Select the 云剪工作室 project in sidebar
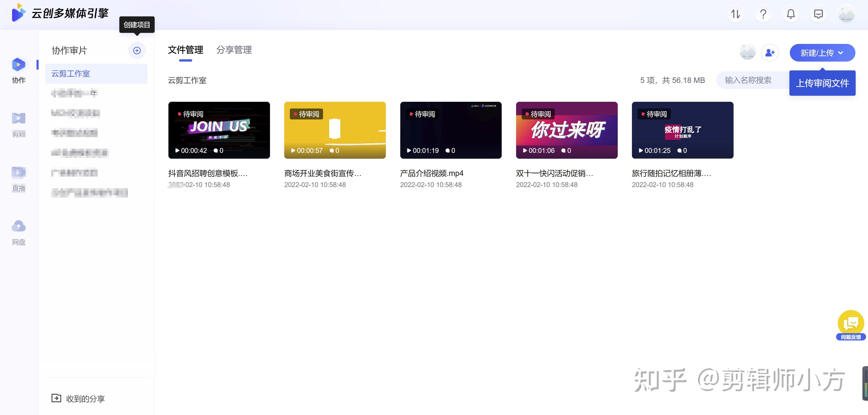 pyautogui.click(x=96, y=73)
